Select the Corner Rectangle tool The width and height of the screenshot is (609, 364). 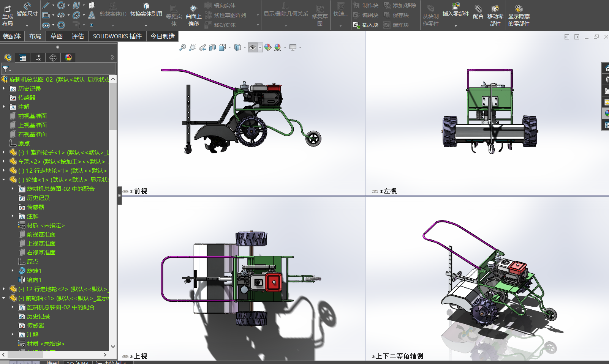click(x=46, y=15)
